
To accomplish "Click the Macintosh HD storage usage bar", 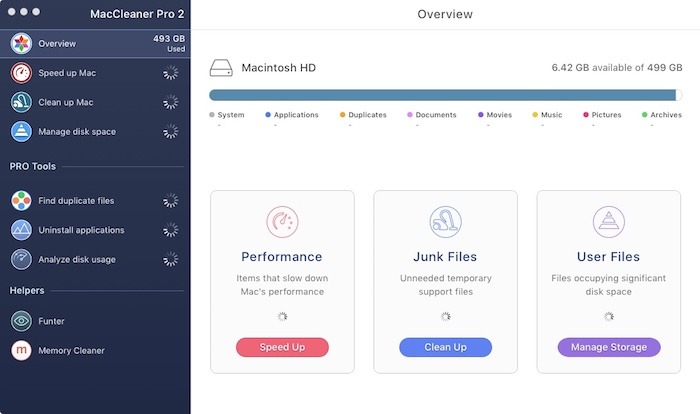I will pyautogui.click(x=446, y=95).
